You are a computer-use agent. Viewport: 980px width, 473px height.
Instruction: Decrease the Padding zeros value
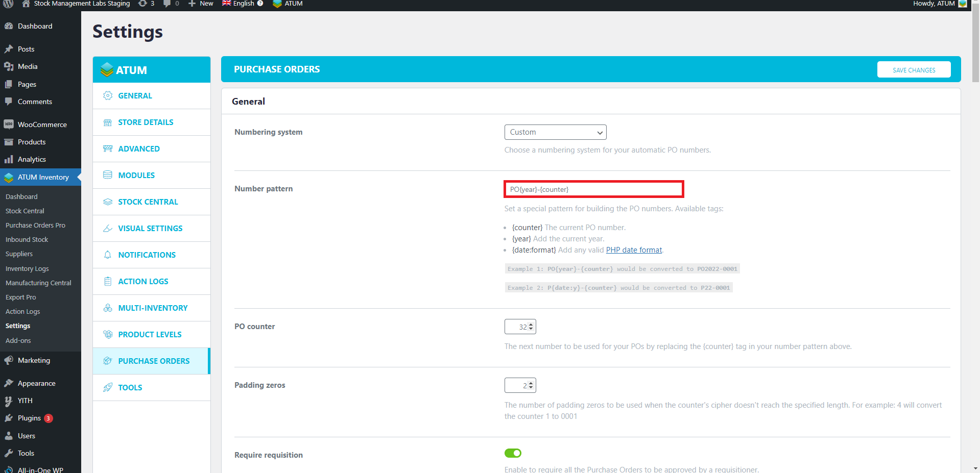pyautogui.click(x=531, y=388)
